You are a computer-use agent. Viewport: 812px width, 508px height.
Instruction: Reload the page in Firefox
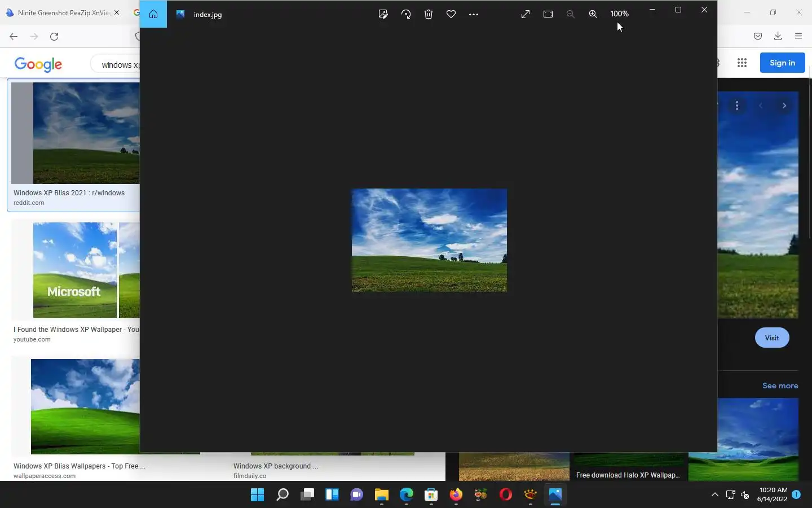point(54,37)
